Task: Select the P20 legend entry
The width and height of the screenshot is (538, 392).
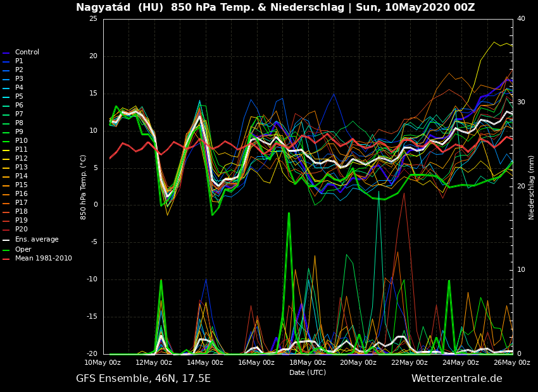Action: click(x=21, y=230)
